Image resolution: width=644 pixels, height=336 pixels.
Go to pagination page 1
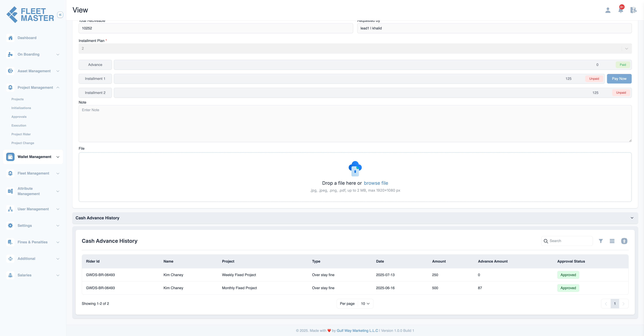[x=615, y=304]
